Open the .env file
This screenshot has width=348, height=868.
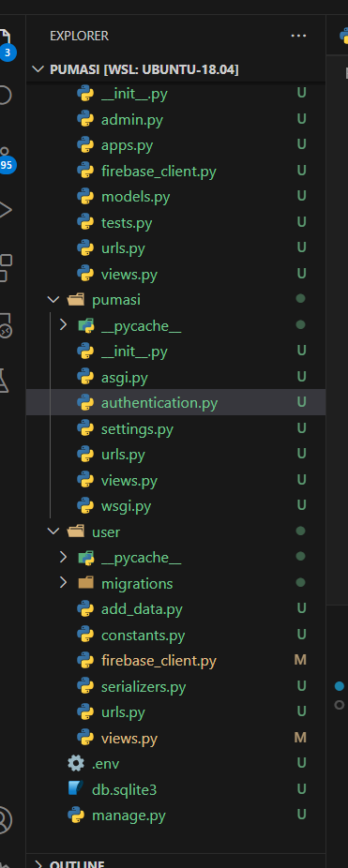(175, 763)
